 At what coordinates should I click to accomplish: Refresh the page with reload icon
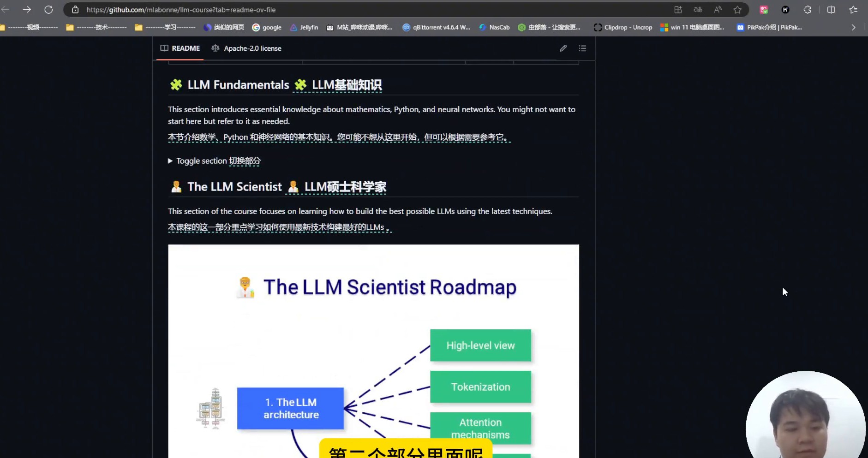(x=48, y=10)
